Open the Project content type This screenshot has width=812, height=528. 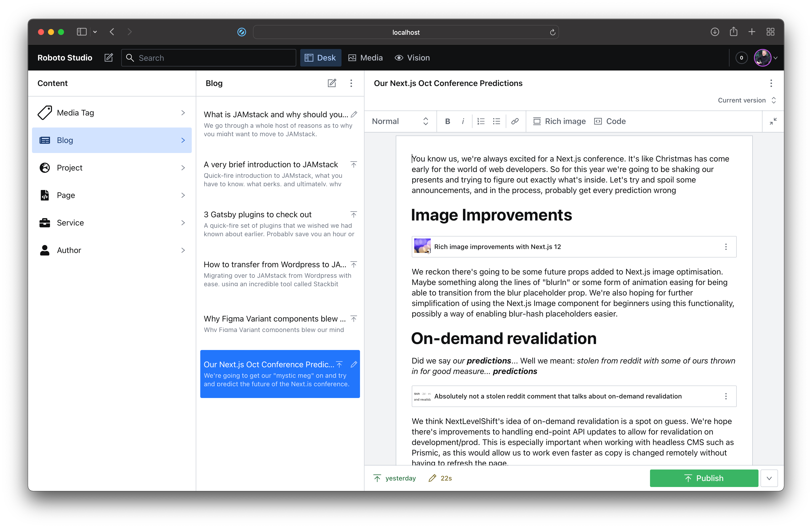point(111,168)
